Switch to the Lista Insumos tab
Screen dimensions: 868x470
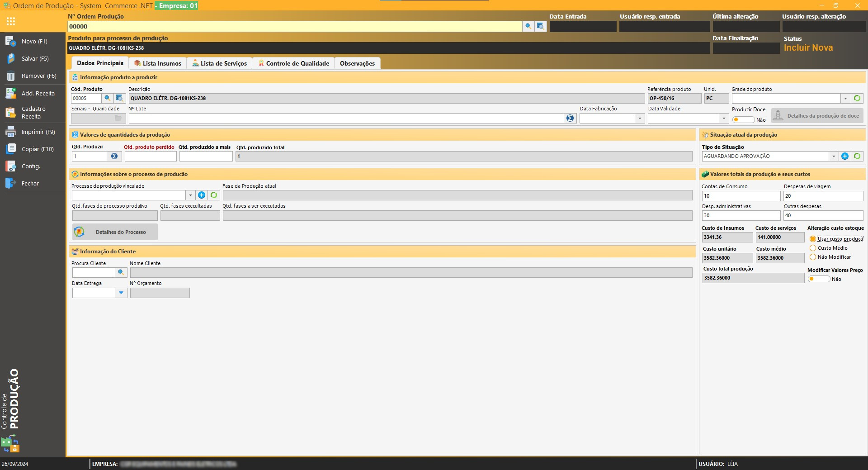[x=158, y=63]
